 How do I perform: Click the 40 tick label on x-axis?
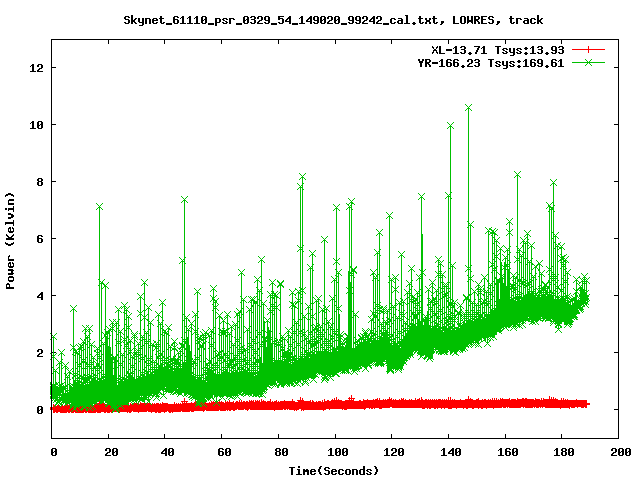coord(166,452)
